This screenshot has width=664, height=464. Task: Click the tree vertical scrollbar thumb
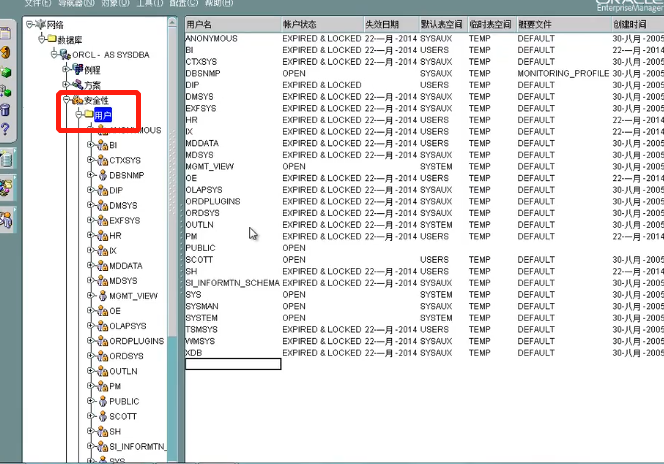pyautogui.click(x=172, y=182)
